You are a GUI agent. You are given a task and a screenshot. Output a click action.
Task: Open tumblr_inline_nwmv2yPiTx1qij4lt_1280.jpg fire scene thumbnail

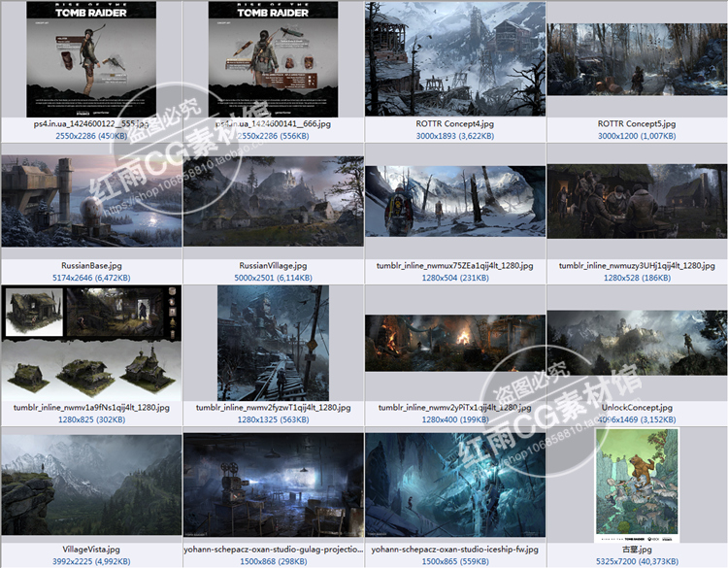pyautogui.click(x=455, y=343)
